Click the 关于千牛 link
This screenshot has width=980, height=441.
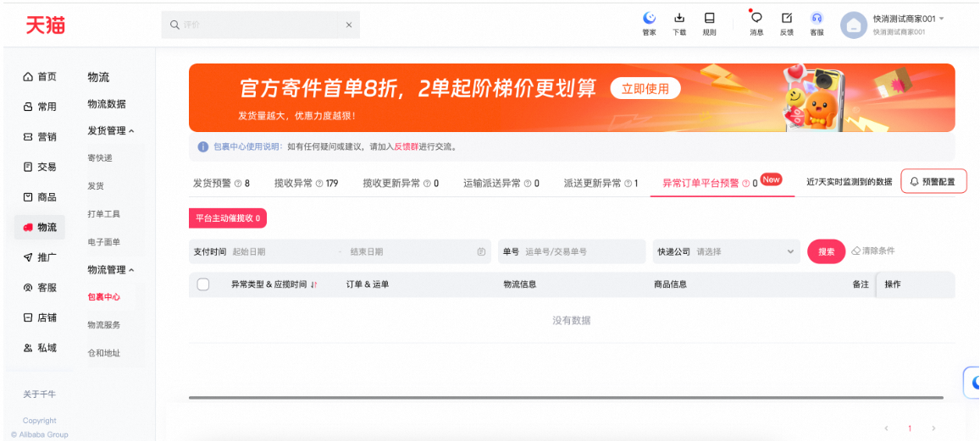pyautogui.click(x=39, y=394)
